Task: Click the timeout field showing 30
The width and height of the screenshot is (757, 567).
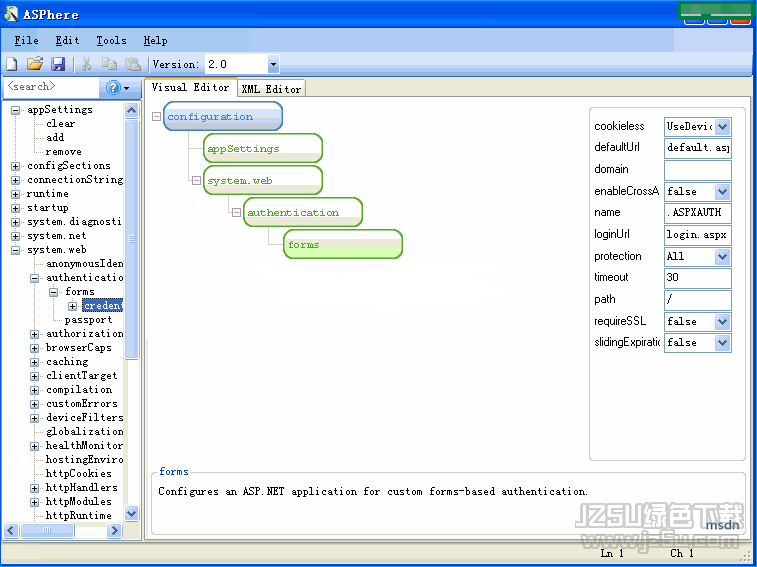Action: coord(698,278)
